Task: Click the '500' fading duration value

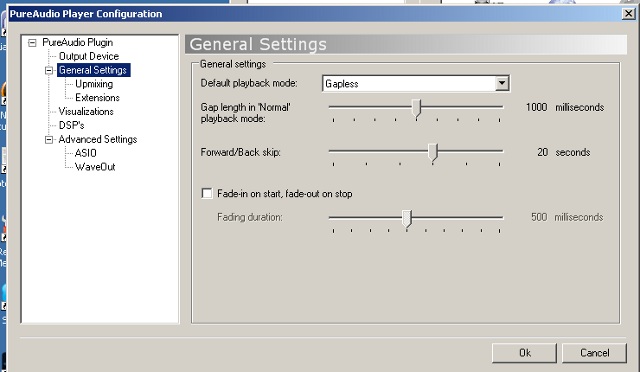Action: coord(539,217)
